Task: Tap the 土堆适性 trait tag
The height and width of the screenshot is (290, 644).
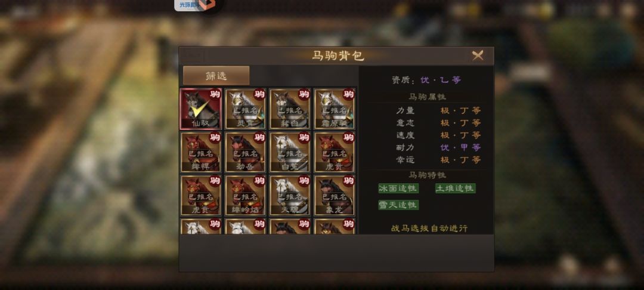Action: pos(456,189)
